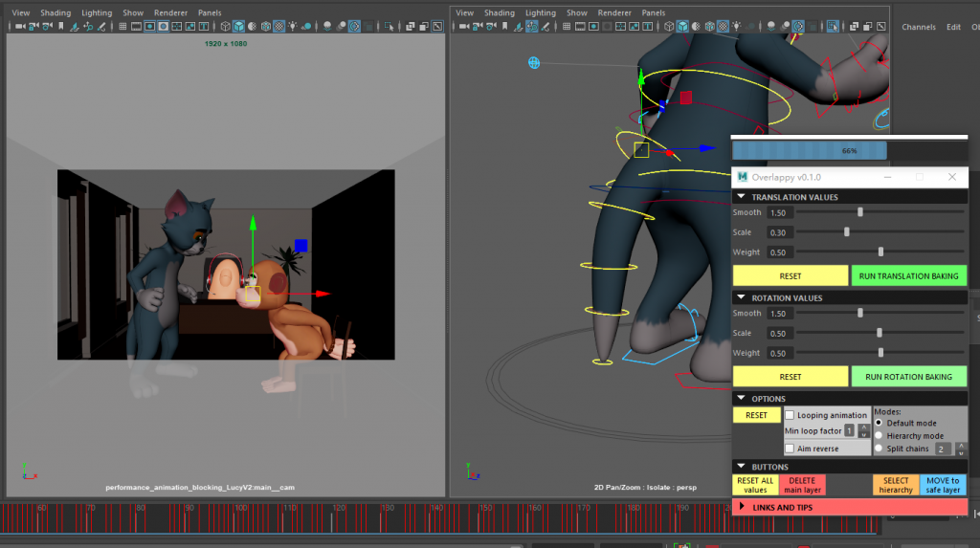
Task: Click Select Camera icon in left panel toolbar
Action: (20, 26)
